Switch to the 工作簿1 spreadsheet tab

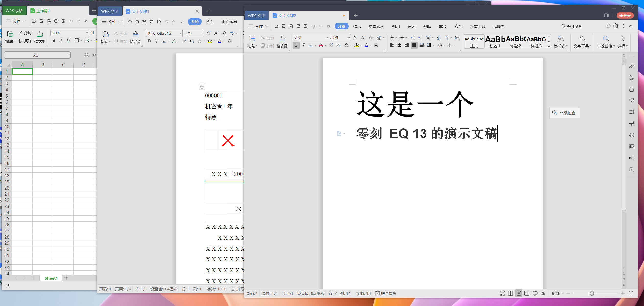[x=43, y=11]
